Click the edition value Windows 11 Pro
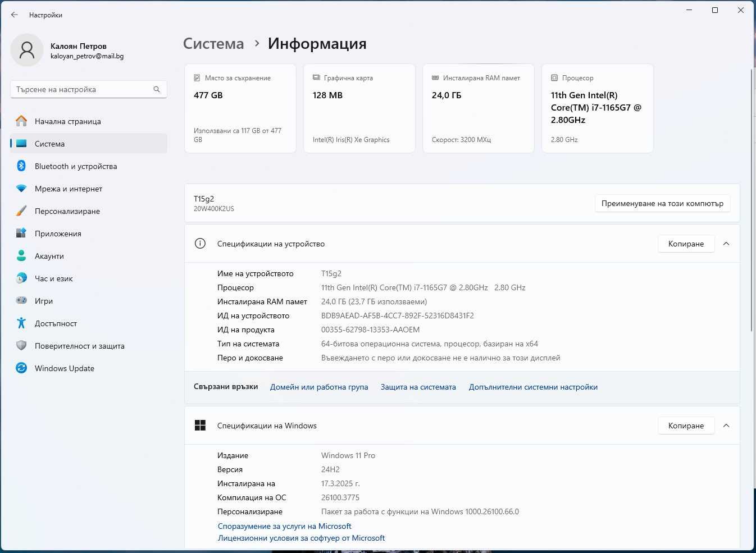Screen dimensions: 756x553 coord(348,455)
